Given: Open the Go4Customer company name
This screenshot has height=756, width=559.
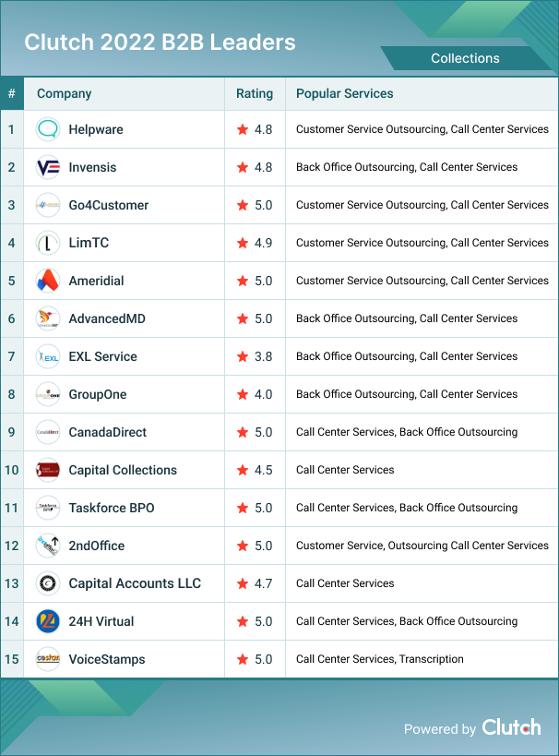Looking at the screenshot, I should point(109,206).
